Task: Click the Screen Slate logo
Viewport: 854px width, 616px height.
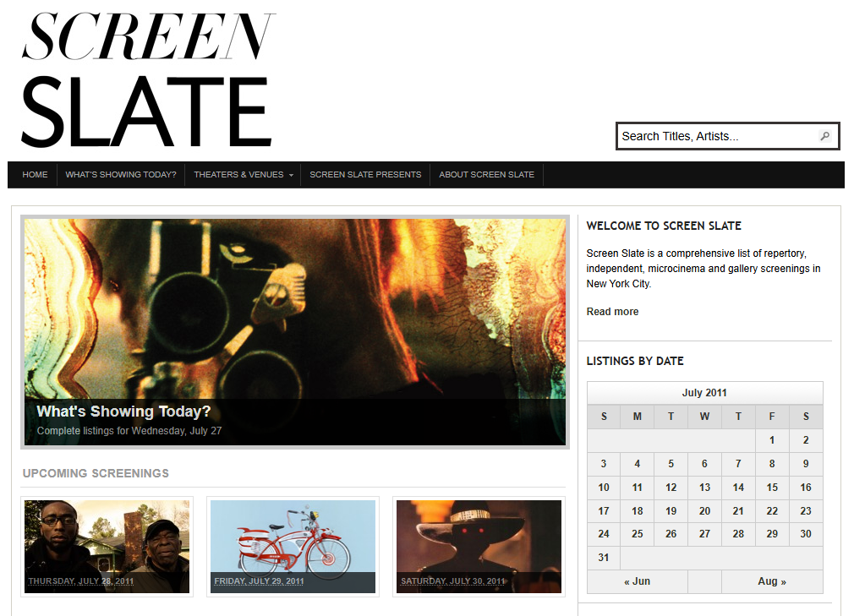Action: point(144,76)
